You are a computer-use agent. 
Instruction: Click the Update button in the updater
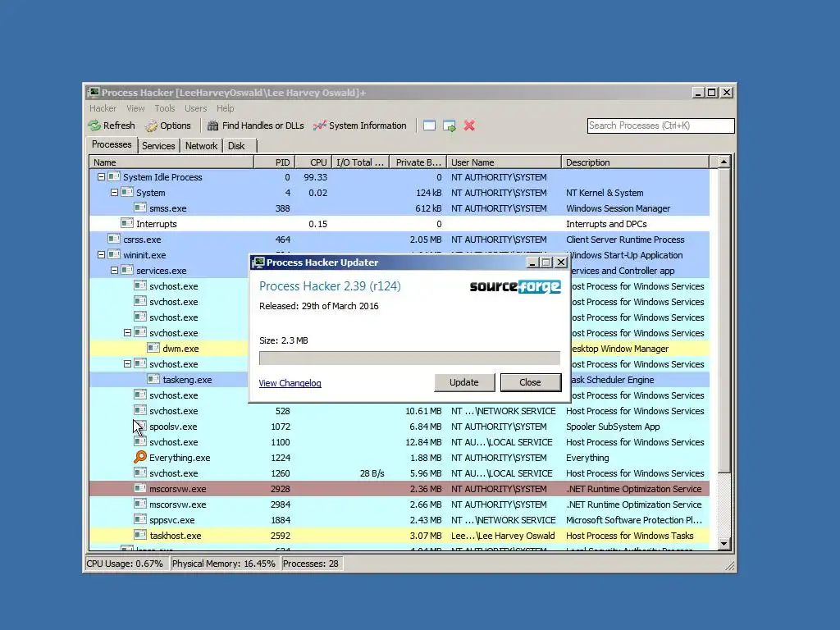coord(464,382)
